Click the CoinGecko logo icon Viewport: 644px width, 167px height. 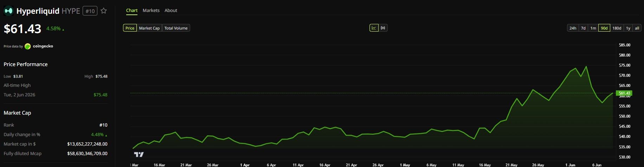click(x=28, y=46)
